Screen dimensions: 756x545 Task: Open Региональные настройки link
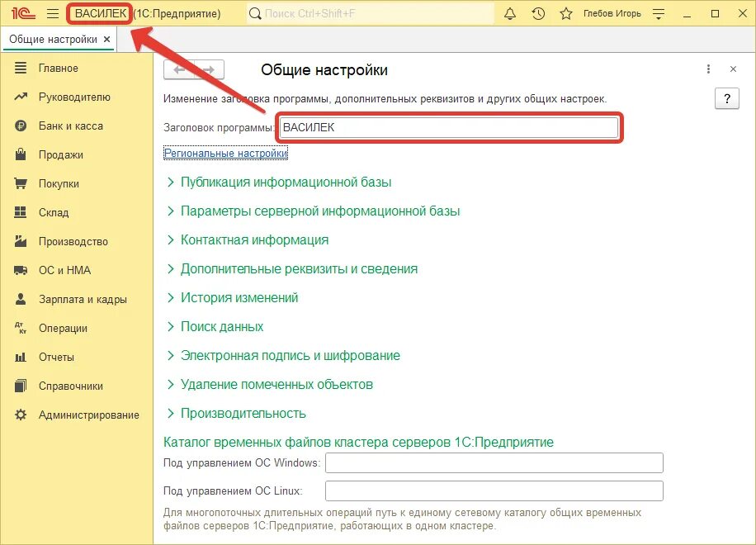[x=225, y=154]
